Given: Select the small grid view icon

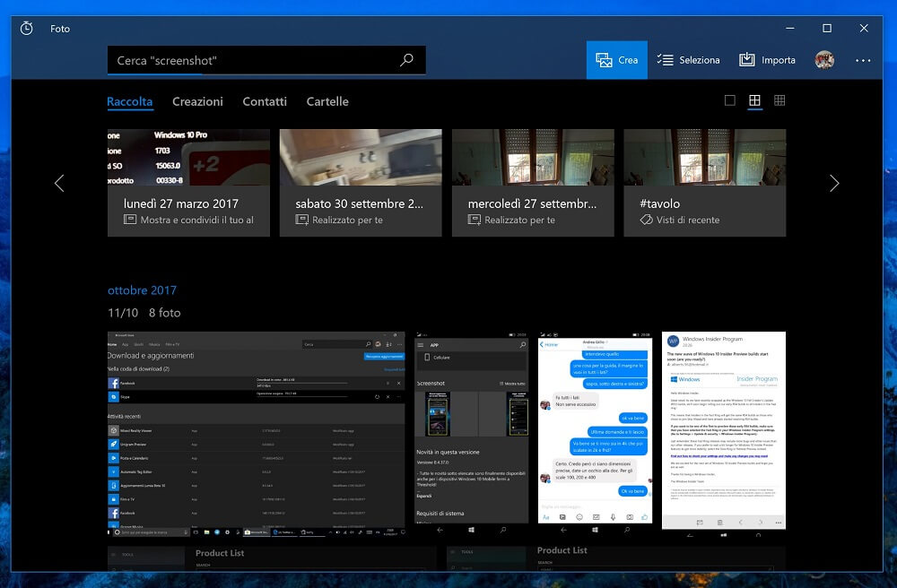Looking at the screenshot, I should coord(779,100).
